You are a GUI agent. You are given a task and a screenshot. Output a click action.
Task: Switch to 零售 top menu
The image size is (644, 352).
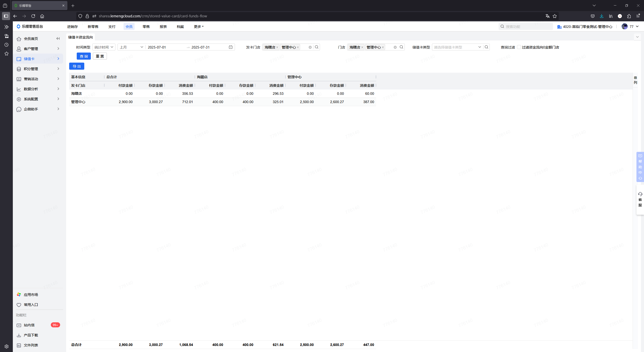coord(146,26)
